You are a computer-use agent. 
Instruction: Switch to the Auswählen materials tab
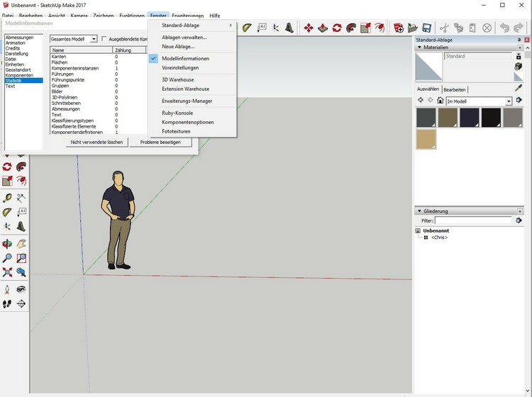428,89
